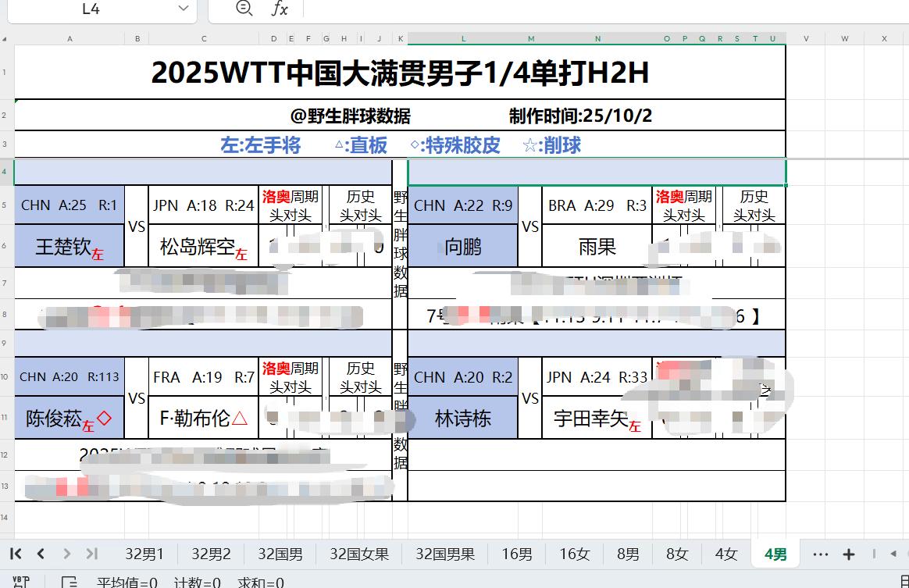The width and height of the screenshot is (909, 588).
Task: Click the 左:左手将 legend text
Action: pyautogui.click(x=260, y=145)
